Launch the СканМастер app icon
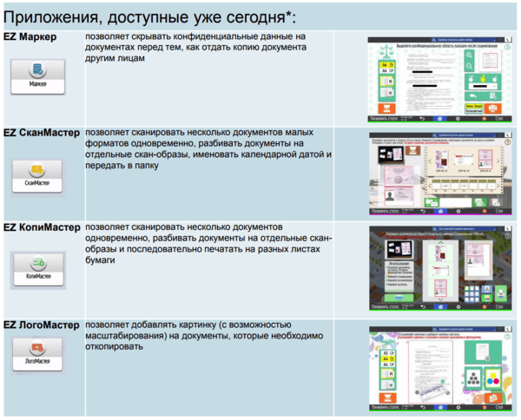521x420 pixels. pos(37,176)
